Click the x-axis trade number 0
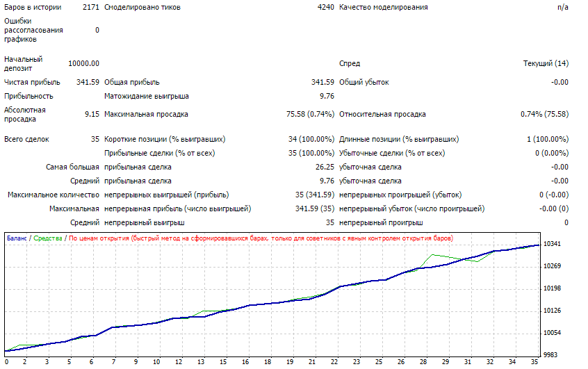Screen dimensions: 588x369 pyautogui.click(x=6, y=362)
